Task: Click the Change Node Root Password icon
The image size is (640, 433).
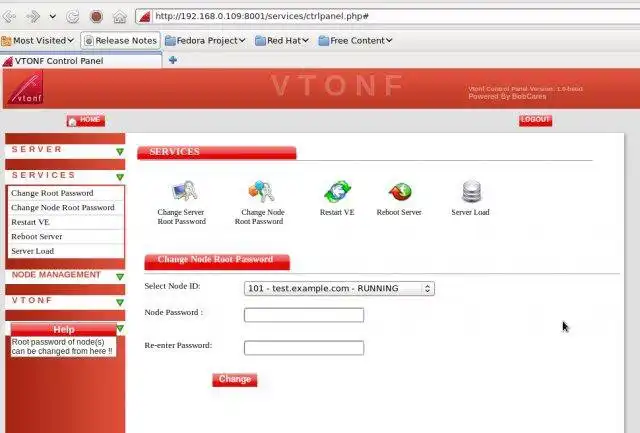Action: click(261, 191)
